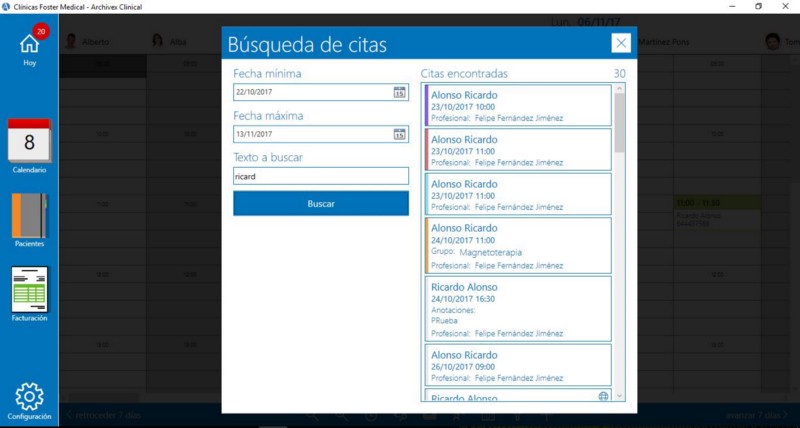The image size is (800, 428).
Task: Click the globe icon in results list
Action: click(603, 396)
